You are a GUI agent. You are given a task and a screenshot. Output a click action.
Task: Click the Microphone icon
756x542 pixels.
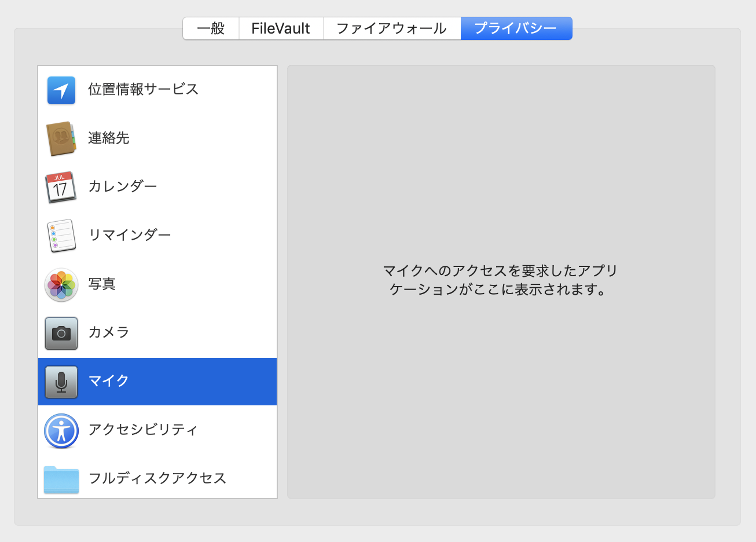(61, 382)
